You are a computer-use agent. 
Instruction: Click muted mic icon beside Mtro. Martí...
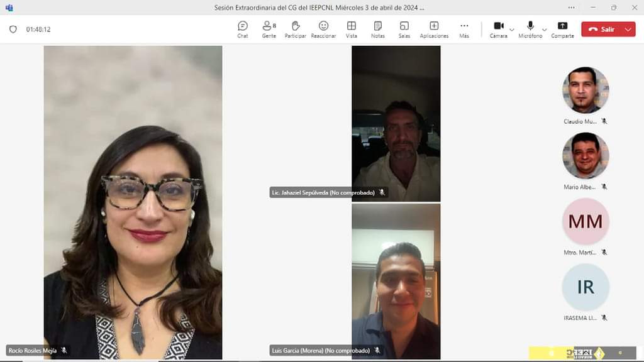(604, 252)
